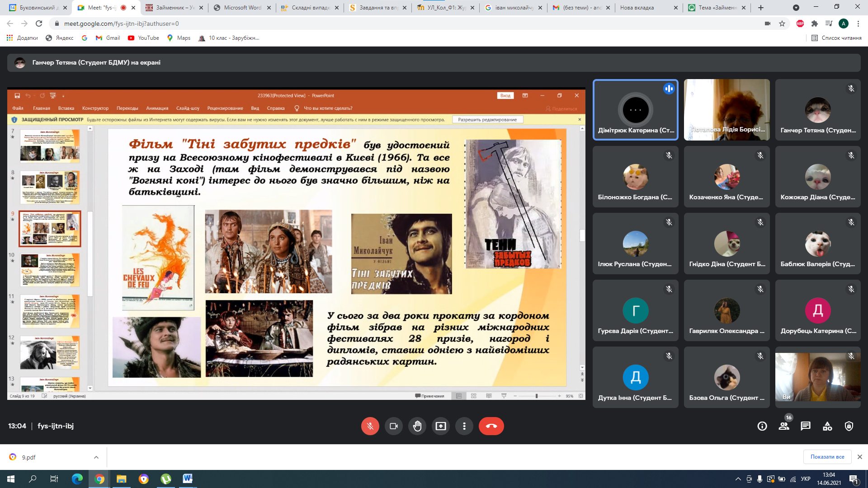The height and width of the screenshot is (488, 868).
Task: Open the Додатки apps bookmark
Action: click(22, 38)
